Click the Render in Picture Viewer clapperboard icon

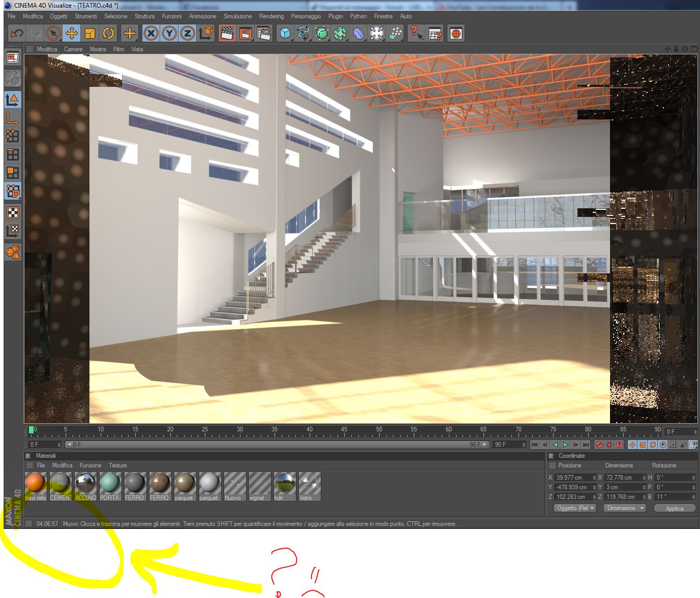click(x=246, y=34)
